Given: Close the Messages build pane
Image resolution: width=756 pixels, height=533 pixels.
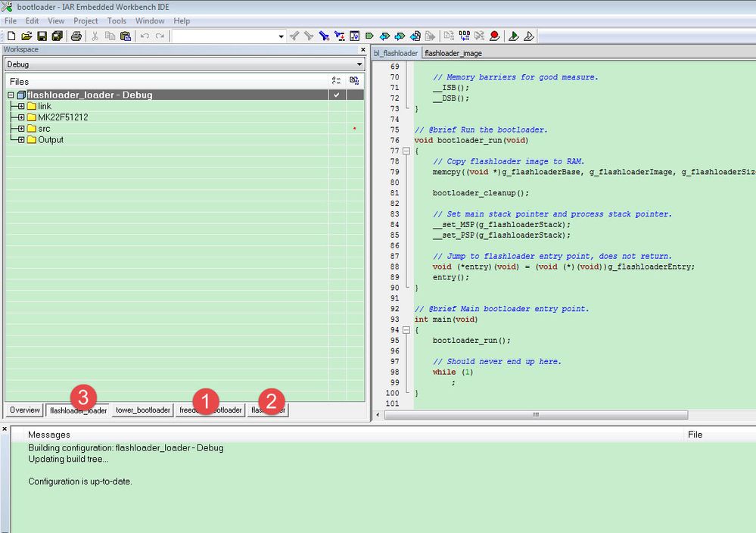Looking at the screenshot, I should click(5, 429).
